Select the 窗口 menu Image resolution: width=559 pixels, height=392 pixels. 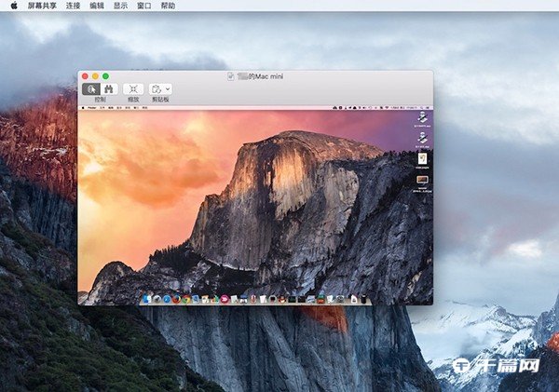click(144, 6)
